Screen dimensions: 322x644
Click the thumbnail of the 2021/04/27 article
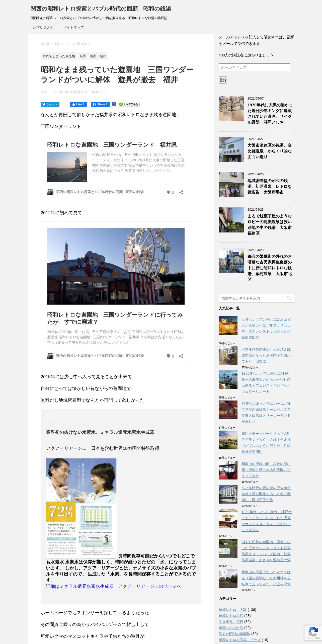[231, 149]
